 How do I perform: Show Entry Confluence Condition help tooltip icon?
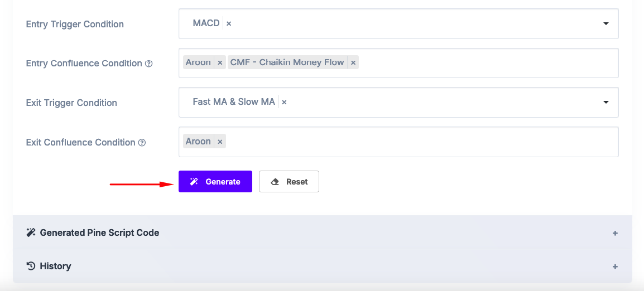pyautogui.click(x=148, y=64)
